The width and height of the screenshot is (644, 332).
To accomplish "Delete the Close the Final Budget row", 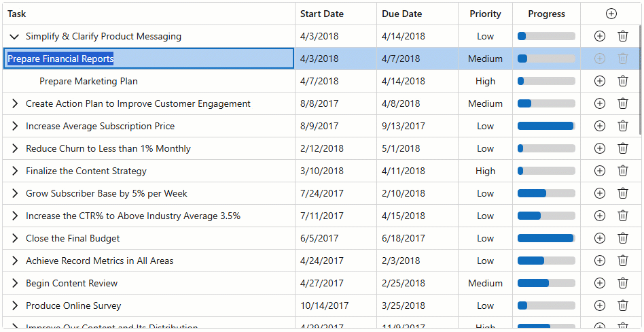I will [623, 238].
